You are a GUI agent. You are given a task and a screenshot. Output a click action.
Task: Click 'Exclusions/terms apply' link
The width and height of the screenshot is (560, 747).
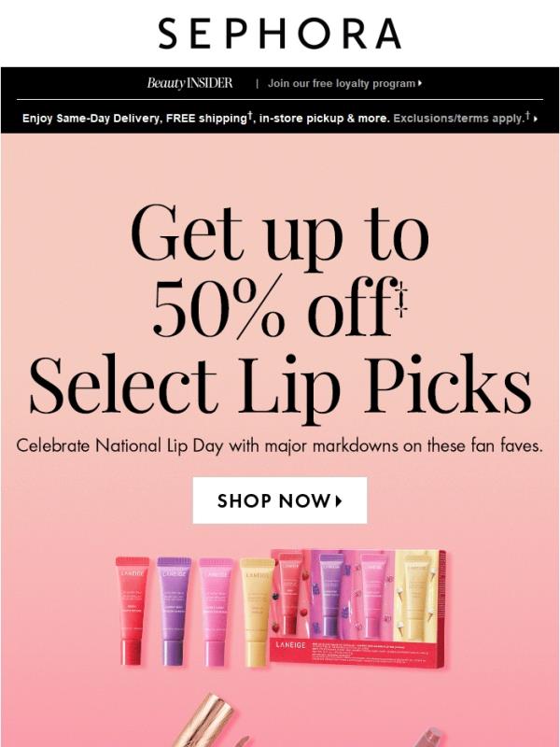pos(461,118)
